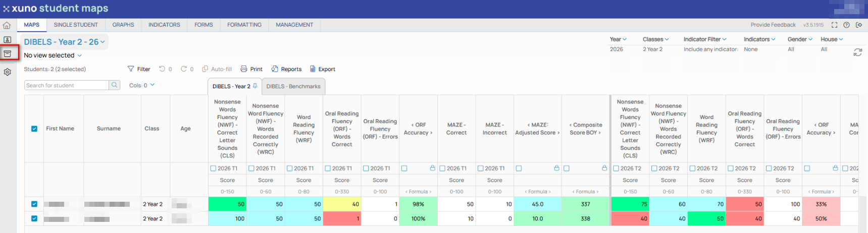Click the Export button
The height and width of the screenshot is (233, 868).
[x=323, y=69]
